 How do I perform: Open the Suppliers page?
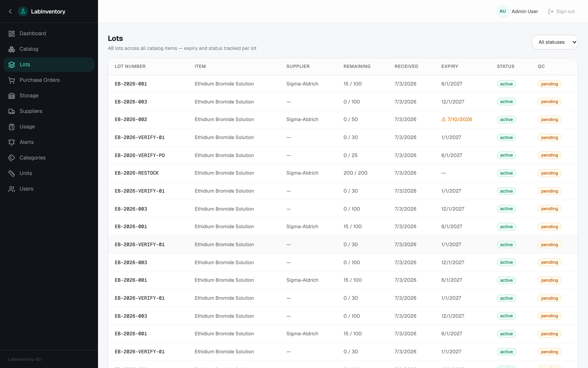tap(49, 111)
